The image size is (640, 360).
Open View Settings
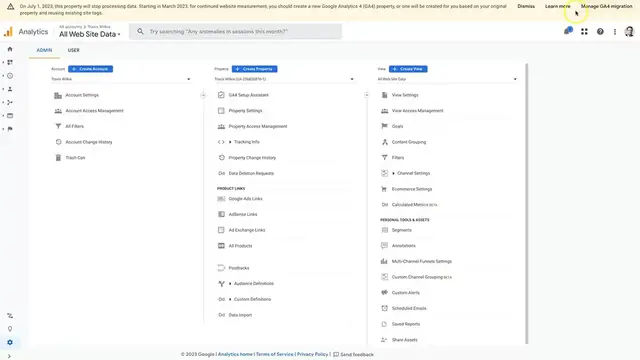(405, 95)
